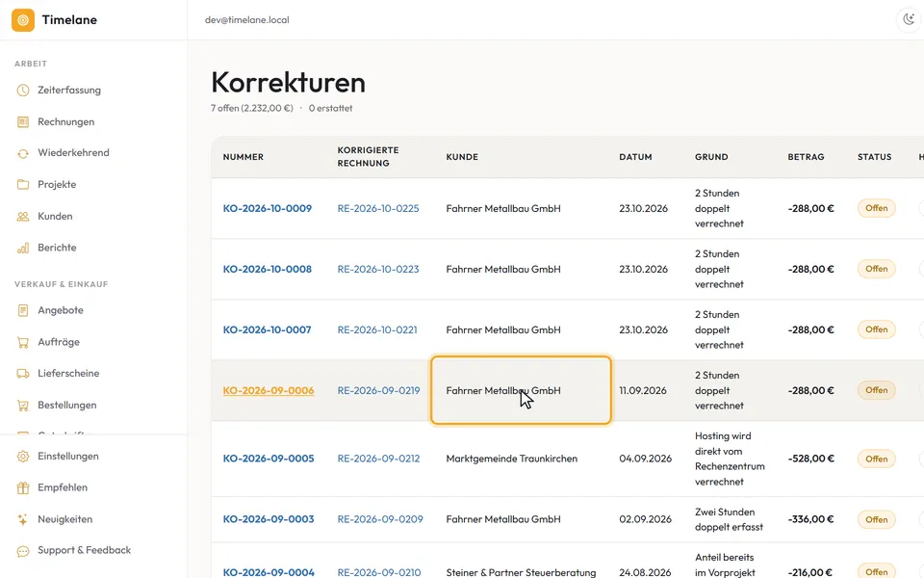The height and width of the screenshot is (578, 924).
Task: Open invoice RE-2026-09-0210
Action: tap(379, 572)
